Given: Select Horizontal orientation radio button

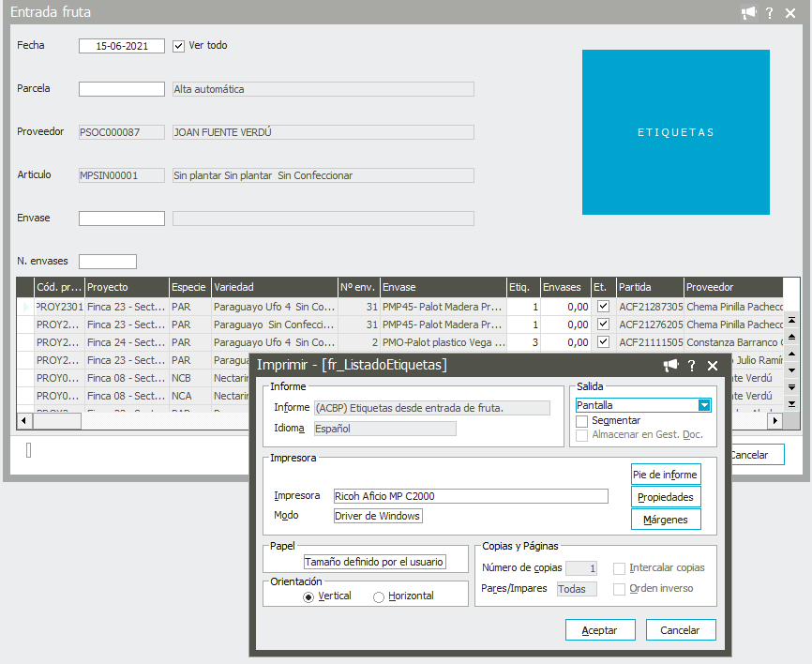Looking at the screenshot, I should click(379, 597).
